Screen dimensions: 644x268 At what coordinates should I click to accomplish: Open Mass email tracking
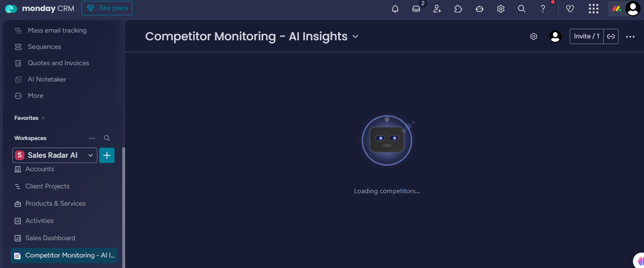tap(57, 30)
